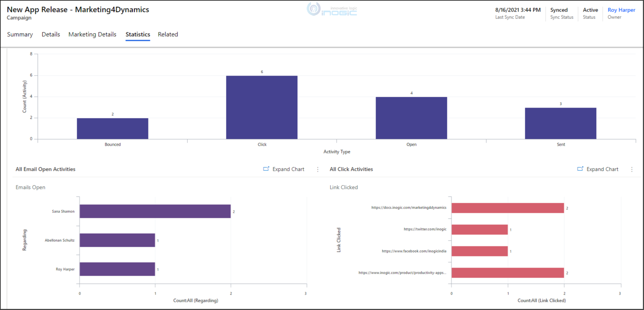This screenshot has height=310, width=644.
Task: Select the Statistics tab
Action: coord(138,34)
